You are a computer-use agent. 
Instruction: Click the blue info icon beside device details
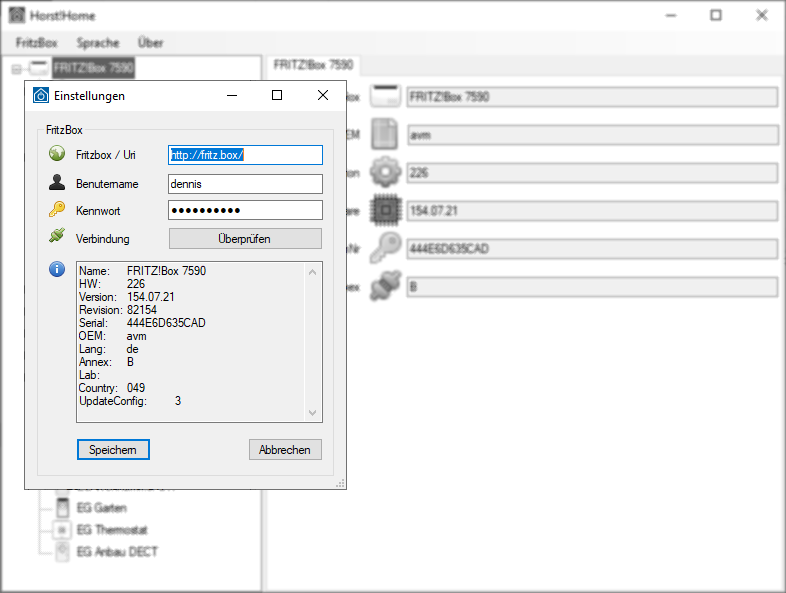pos(57,269)
